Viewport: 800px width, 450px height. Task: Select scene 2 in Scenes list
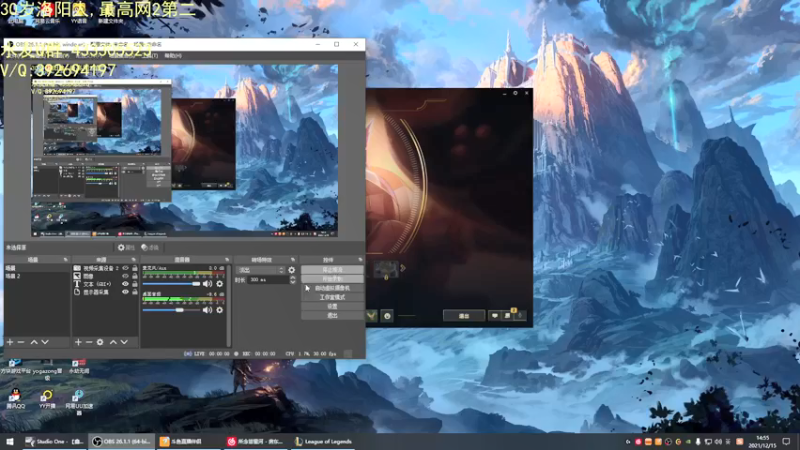[37, 276]
